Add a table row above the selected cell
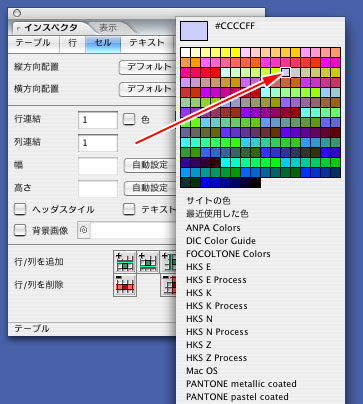The image size is (363, 404). 125,262
